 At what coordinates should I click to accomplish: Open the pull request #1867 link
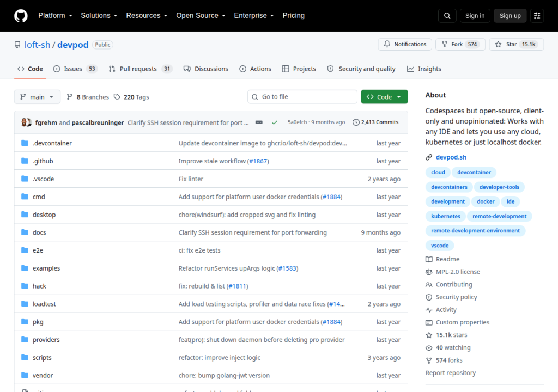[x=258, y=161]
